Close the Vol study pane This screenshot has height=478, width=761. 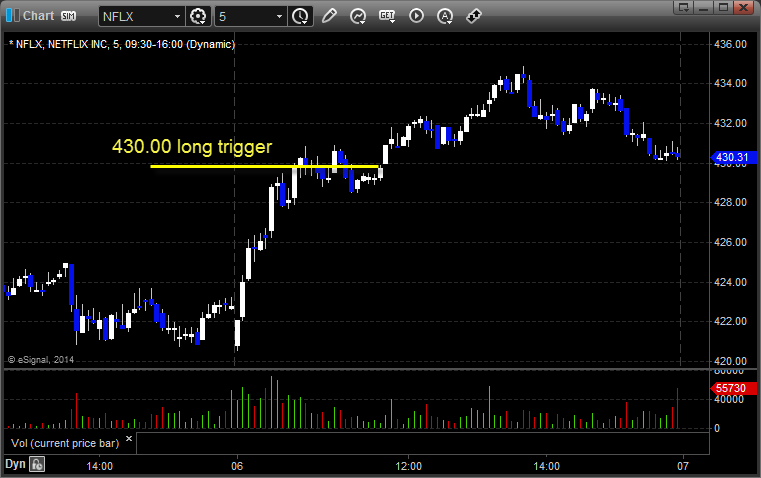point(129,439)
